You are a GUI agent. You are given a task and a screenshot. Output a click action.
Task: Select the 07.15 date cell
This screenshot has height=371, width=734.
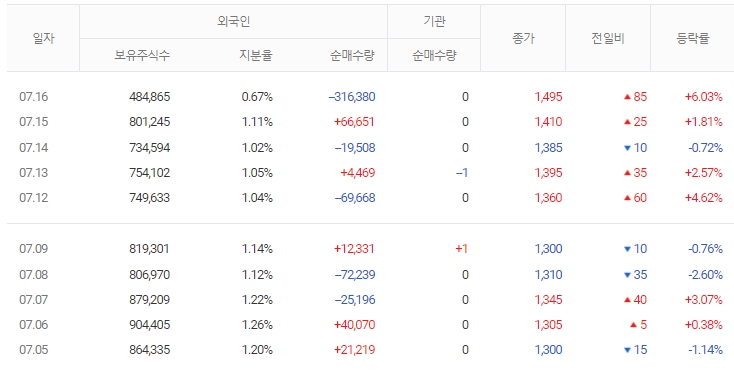[34, 122]
